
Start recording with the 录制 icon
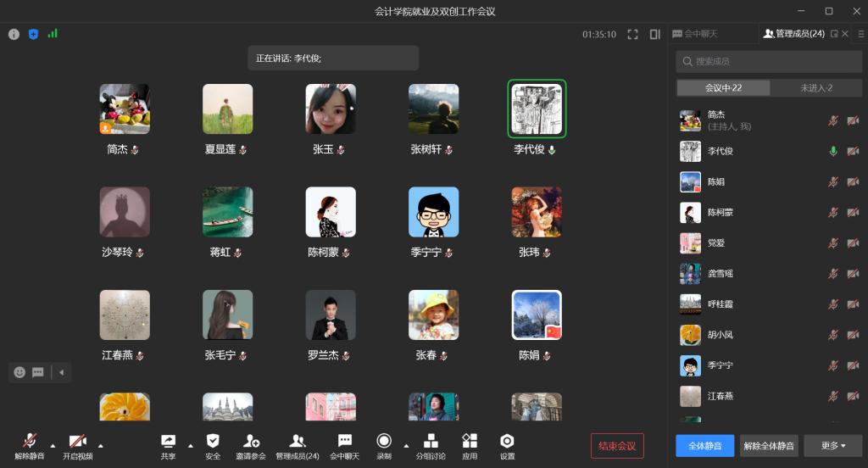tap(384, 442)
